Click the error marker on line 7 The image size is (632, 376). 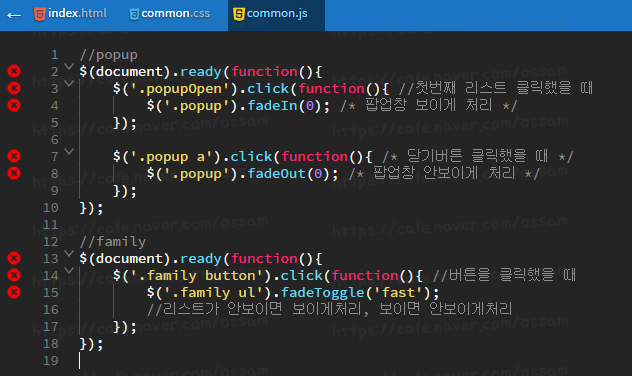click(14, 156)
